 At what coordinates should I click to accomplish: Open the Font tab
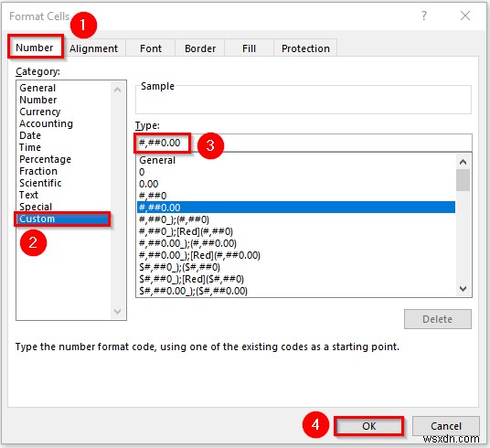pos(151,48)
